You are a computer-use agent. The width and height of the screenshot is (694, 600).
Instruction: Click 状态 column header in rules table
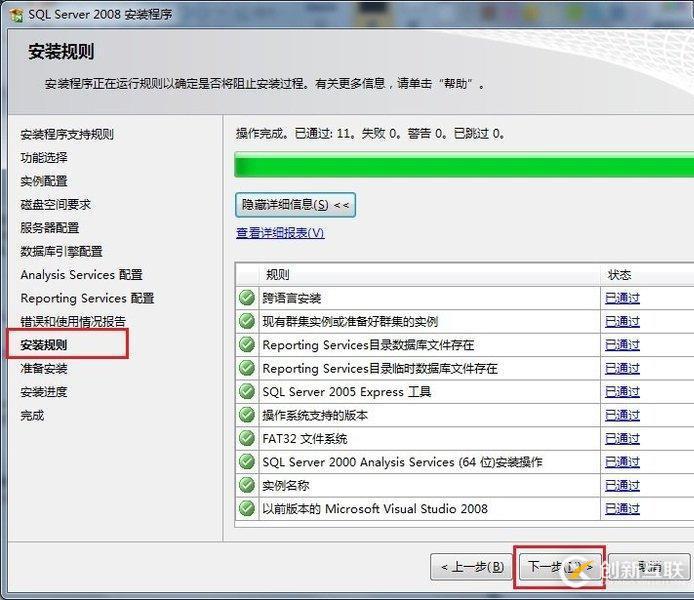point(619,275)
